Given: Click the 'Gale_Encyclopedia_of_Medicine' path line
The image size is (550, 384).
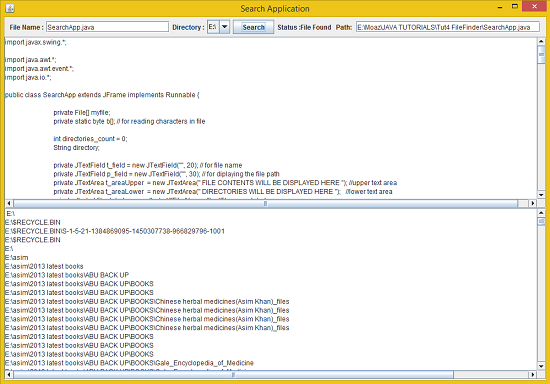Looking at the screenshot, I should (129, 363).
